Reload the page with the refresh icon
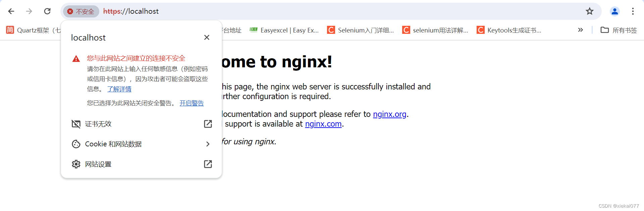 click(47, 11)
